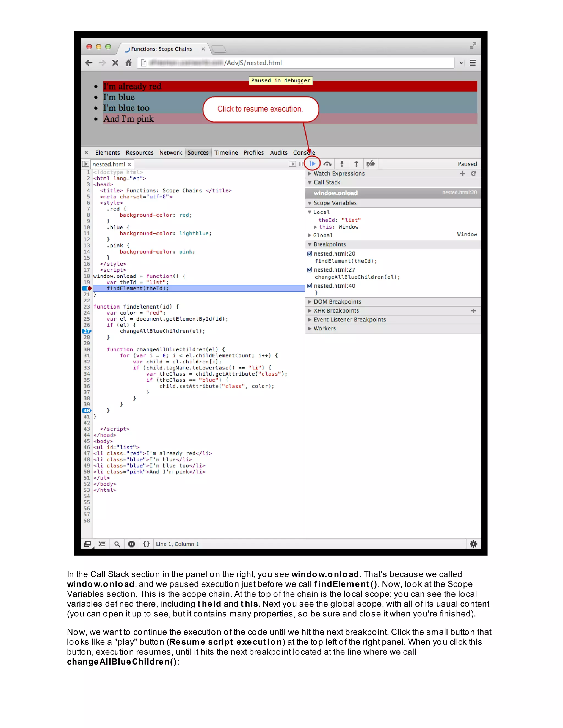Click the search magnifier icon in status bar

[117, 544]
